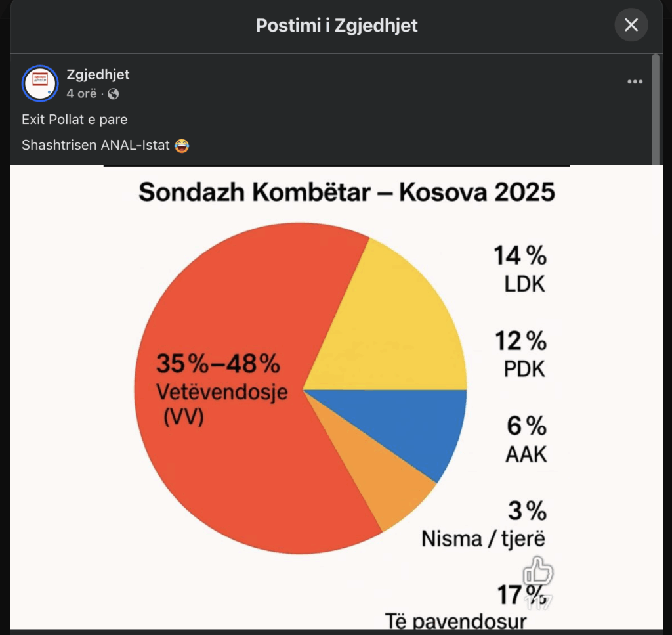The height and width of the screenshot is (635, 672).
Task: Click the thumbs-up icon on the image
Action: pos(538,571)
